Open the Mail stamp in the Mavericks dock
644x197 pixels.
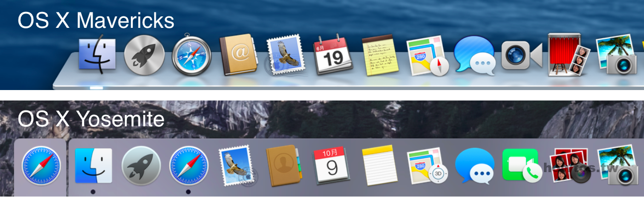point(285,55)
